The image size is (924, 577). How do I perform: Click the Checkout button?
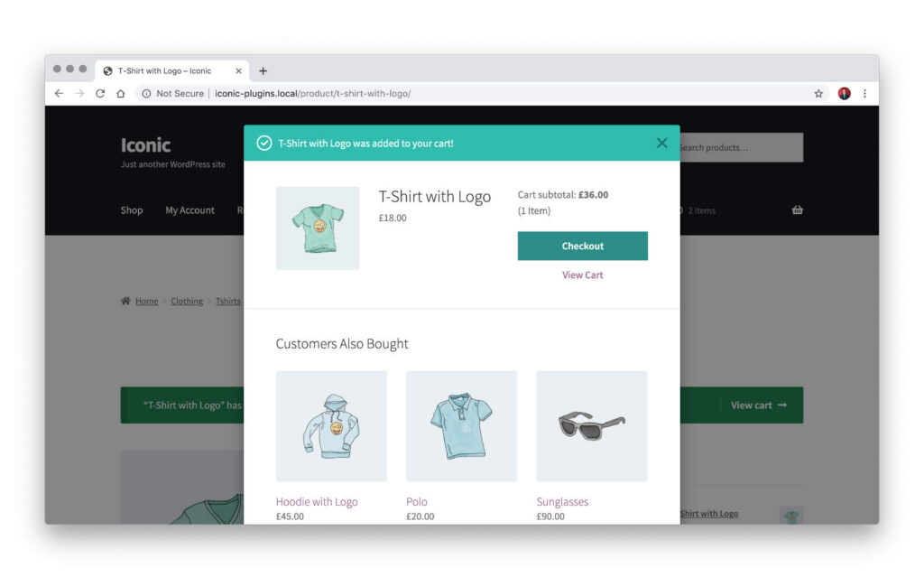[x=582, y=246]
